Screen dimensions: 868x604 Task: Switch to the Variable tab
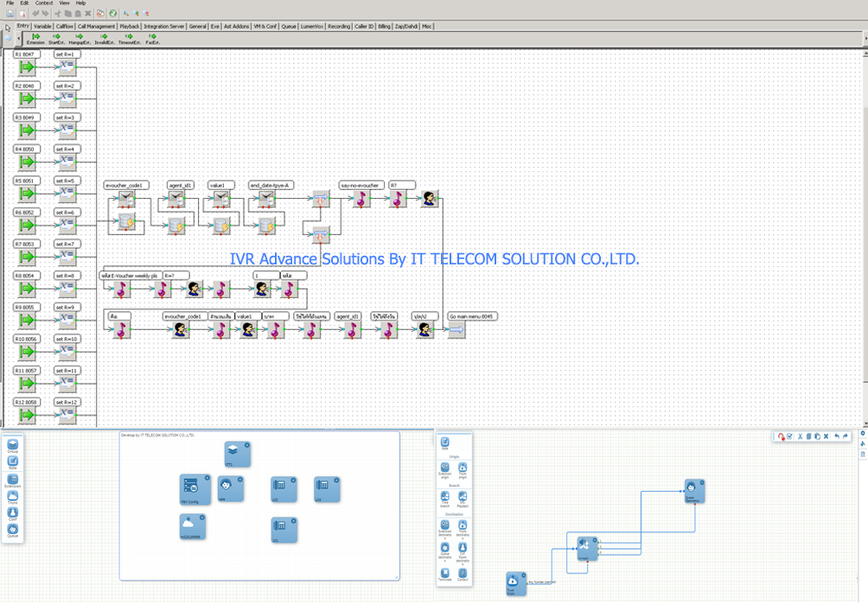pos(42,26)
